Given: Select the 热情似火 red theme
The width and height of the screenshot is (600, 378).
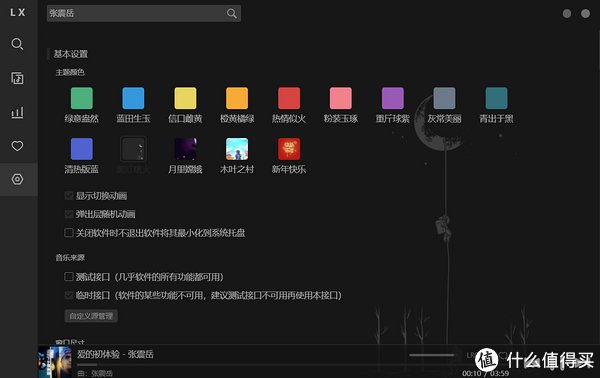Looking at the screenshot, I should pyautogui.click(x=289, y=98).
